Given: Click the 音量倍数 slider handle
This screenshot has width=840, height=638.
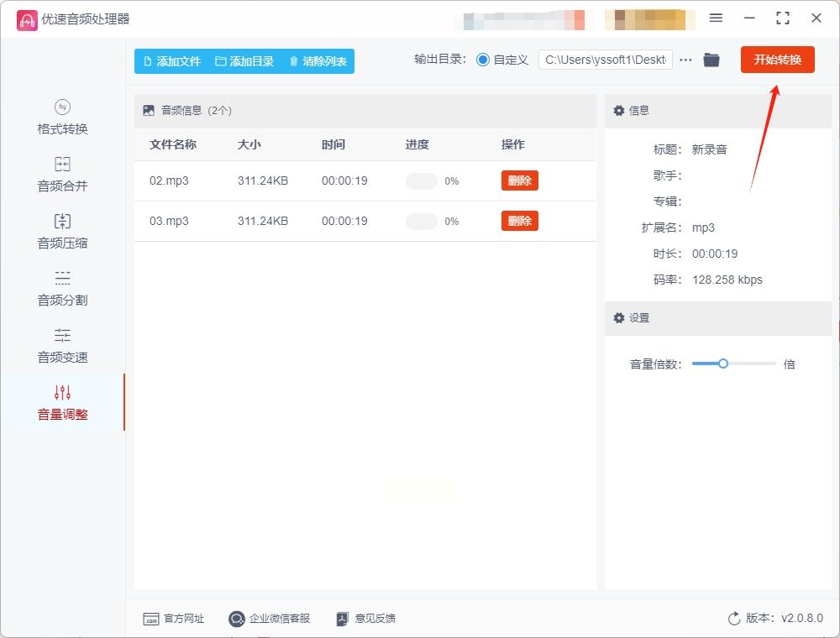Looking at the screenshot, I should click(723, 364).
